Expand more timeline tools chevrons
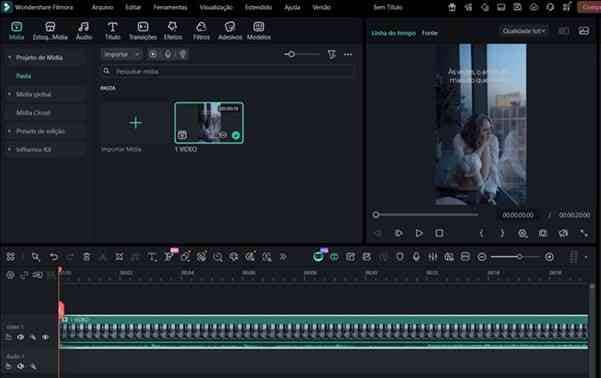 pos(283,257)
